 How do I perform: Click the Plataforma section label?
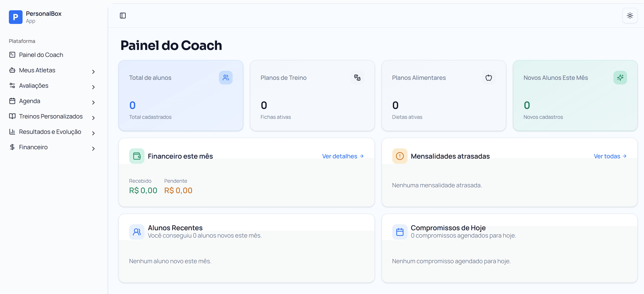pyautogui.click(x=22, y=41)
